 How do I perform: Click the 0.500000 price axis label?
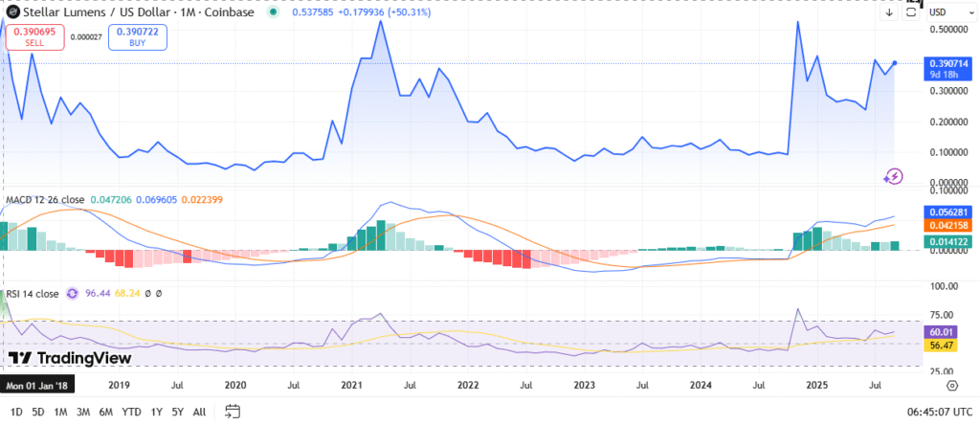click(x=948, y=30)
